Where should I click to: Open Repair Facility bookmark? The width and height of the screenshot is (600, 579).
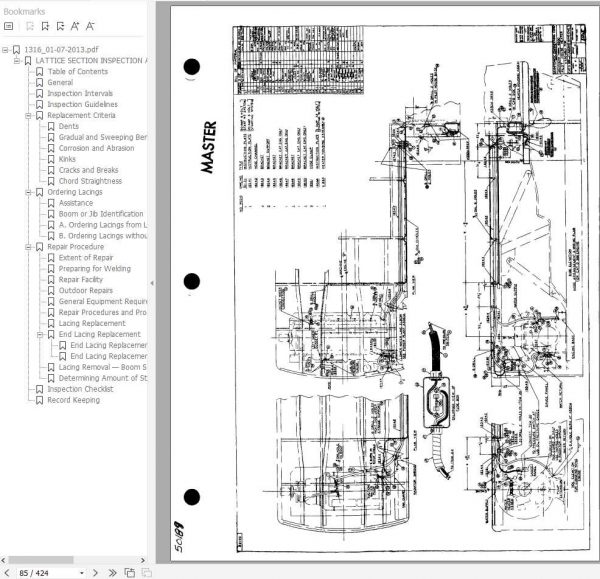tap(81, 280)
